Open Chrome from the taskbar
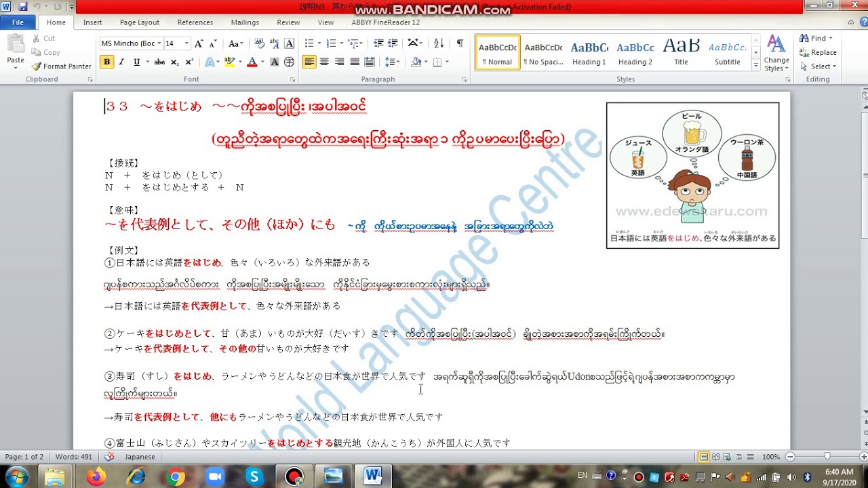868x488 pixels. pyautogui.click(x=174, y=476)
